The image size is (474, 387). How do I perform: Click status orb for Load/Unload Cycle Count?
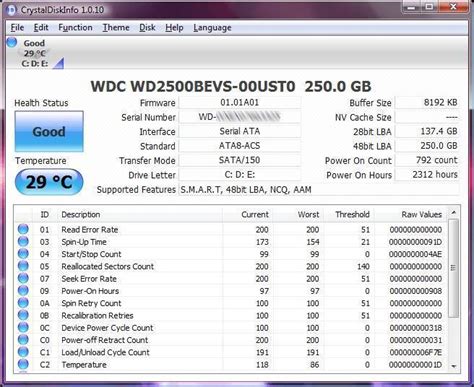pos(23,352)
